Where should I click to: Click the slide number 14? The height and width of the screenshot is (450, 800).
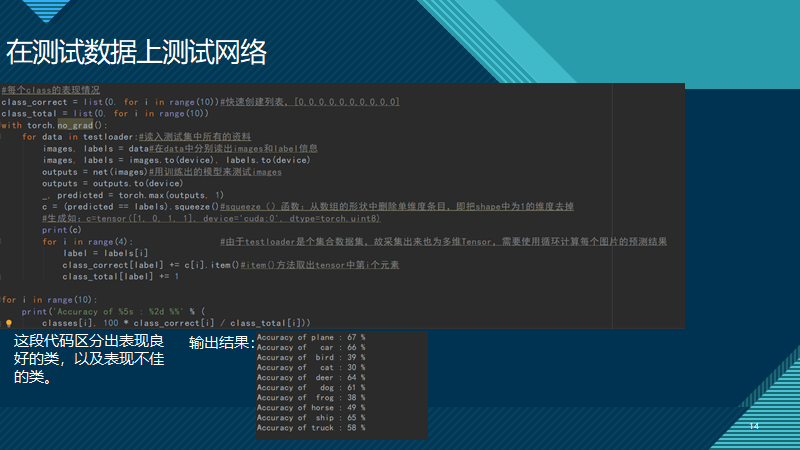click(x=754, y=426)
